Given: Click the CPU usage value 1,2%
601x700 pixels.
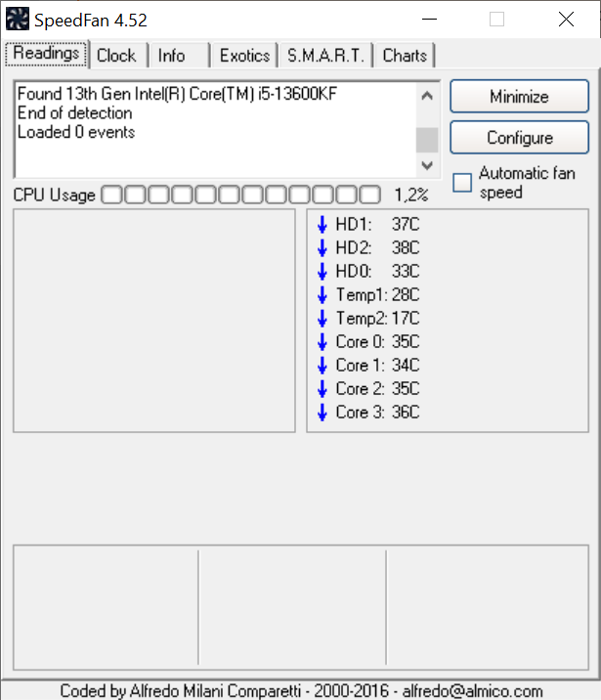Looking at the screenshot, I should (x=411, y=196).
